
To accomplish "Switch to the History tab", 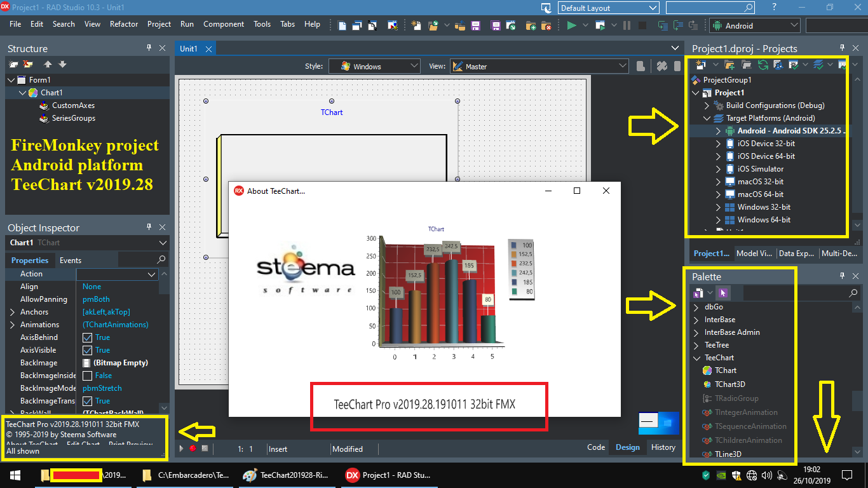I will [x=663, y=447].
